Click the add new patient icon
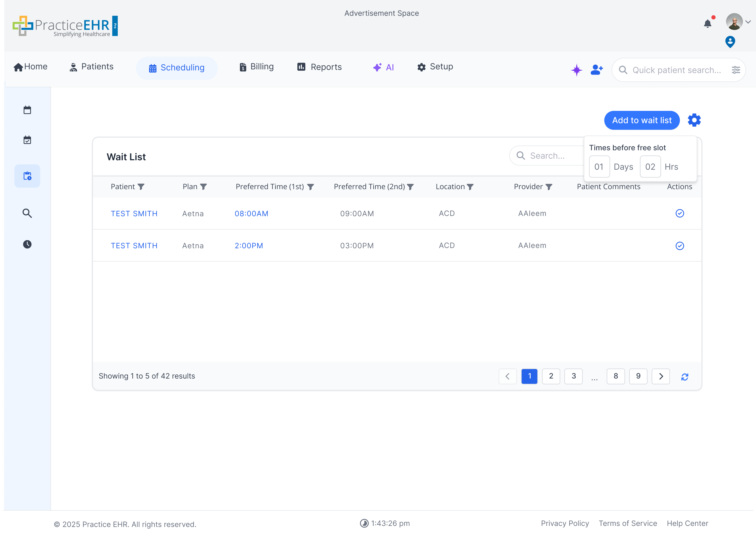Screen dimensions: 756x538 click(596, 70)
